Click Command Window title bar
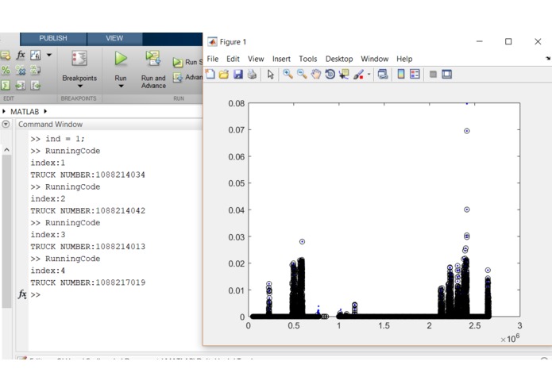This screenshot has height=392, width=552. click(x=109, y=124)
